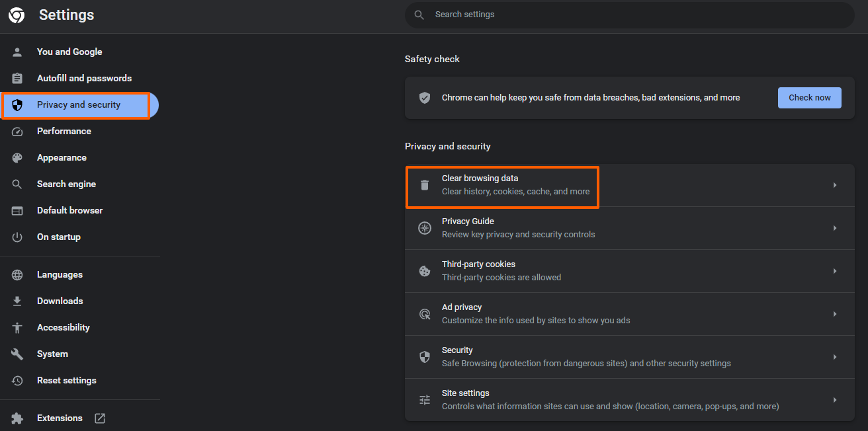Click the Settings page title
This screenshot has width=868, height=431.
[x=66, y=15]
